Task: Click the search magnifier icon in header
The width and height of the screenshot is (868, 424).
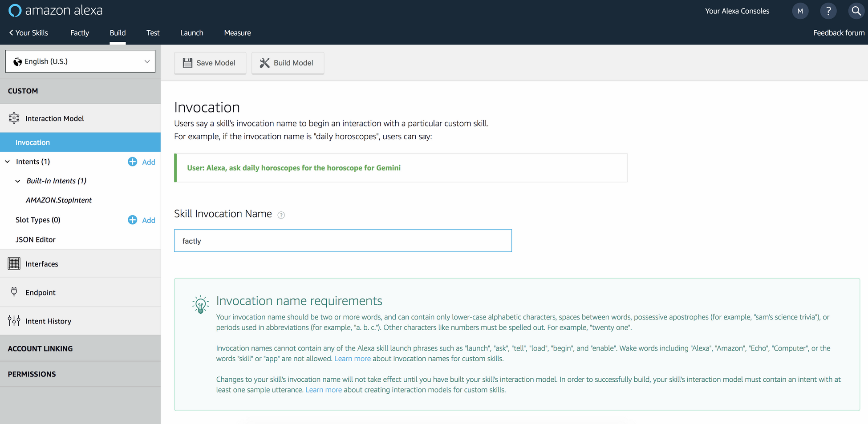Action: tap(856, 11)
